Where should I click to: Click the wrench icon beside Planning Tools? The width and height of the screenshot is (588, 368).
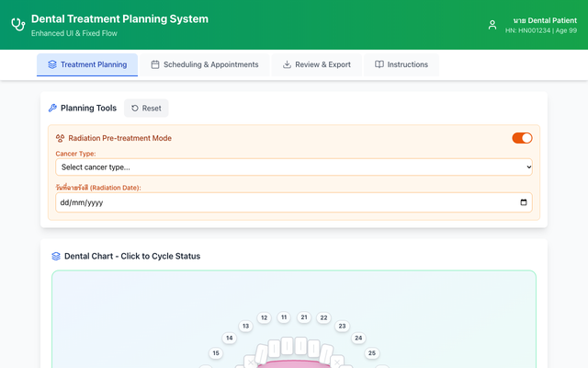(x=52, y=109)
